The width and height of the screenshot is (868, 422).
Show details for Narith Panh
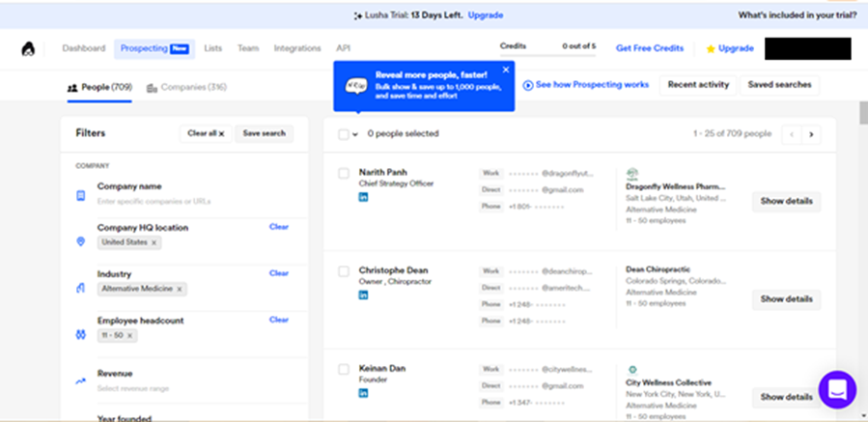[786, 201]
